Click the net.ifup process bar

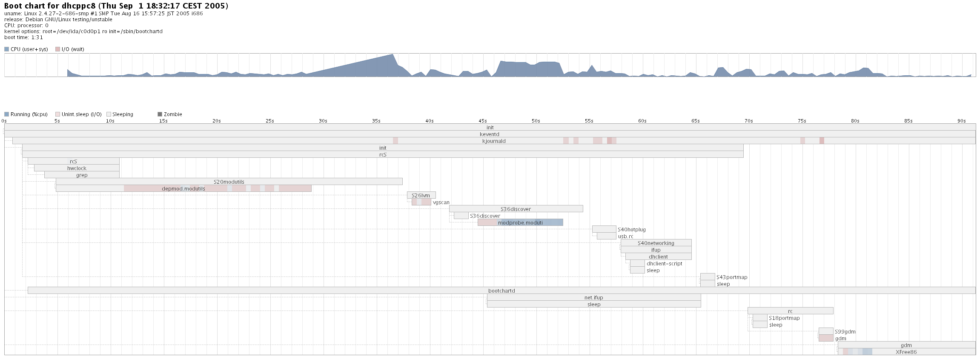pyautogui.click(x=593, y=297)
